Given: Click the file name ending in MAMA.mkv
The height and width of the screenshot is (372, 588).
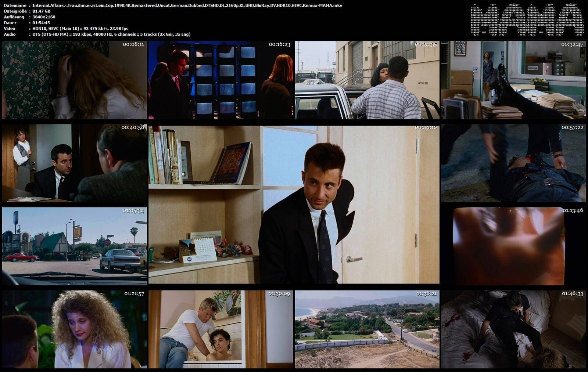Looking at the screenshot, I should (x=187, y=6).
